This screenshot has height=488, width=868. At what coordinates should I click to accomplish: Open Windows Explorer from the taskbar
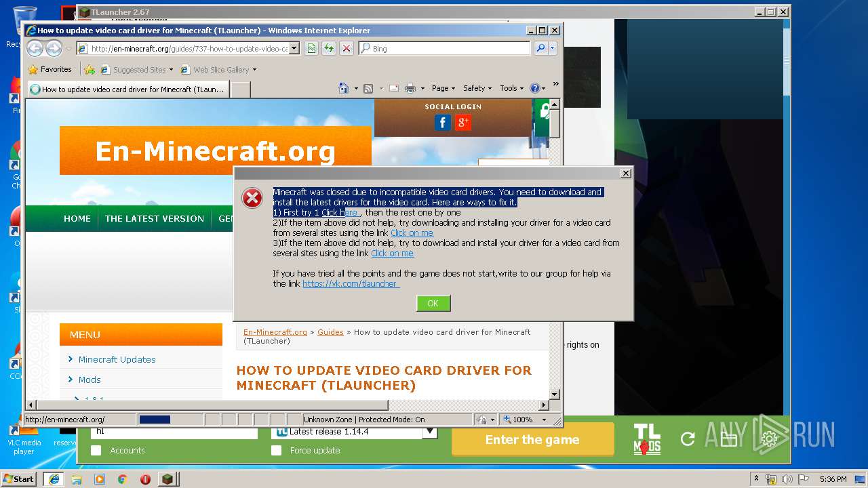[x=77, y=479]
